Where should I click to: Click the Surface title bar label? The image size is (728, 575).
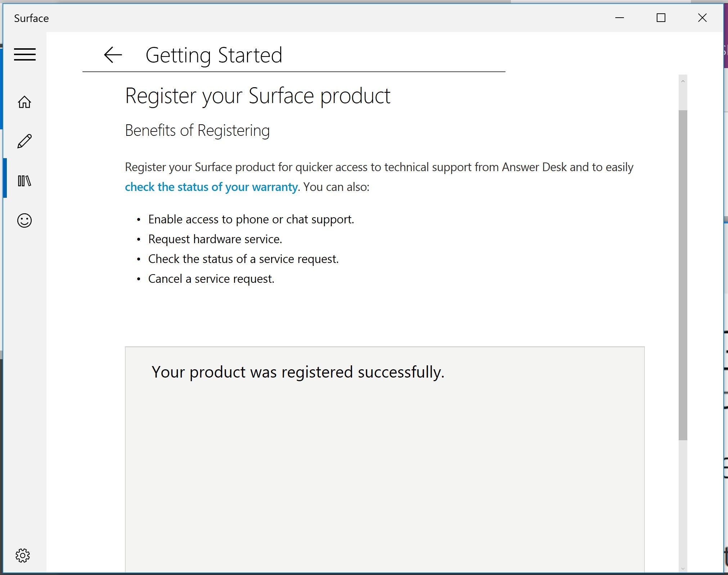(x=31, y=18)
